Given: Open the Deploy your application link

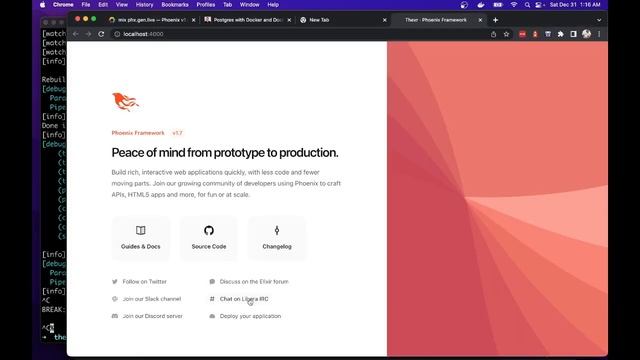Looking at the screenshot, I should pyautogui.click(x=250, y=316).
